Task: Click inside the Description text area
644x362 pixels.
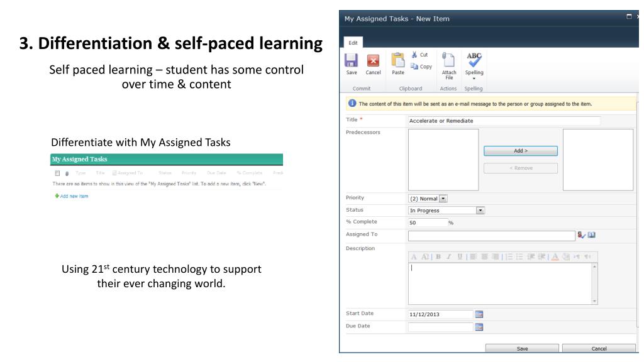Action: pyautogui.click(x=500, y=283)
